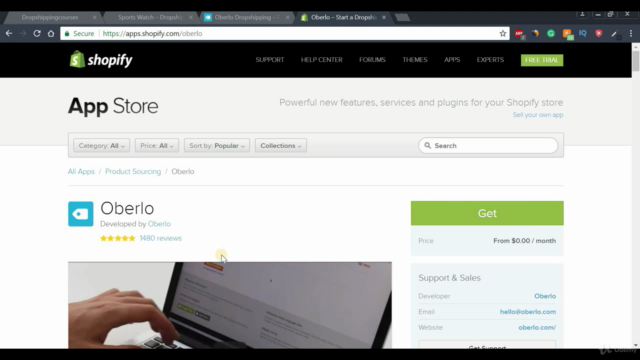Click the orange extension icon
Viewport: 640px width, 360px height.
[568, 34]
